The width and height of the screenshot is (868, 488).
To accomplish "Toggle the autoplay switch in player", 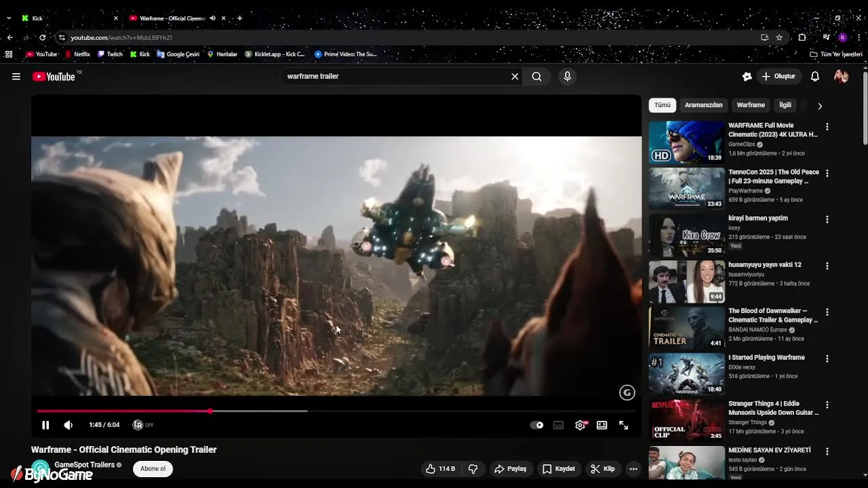I will coord(536,425).
